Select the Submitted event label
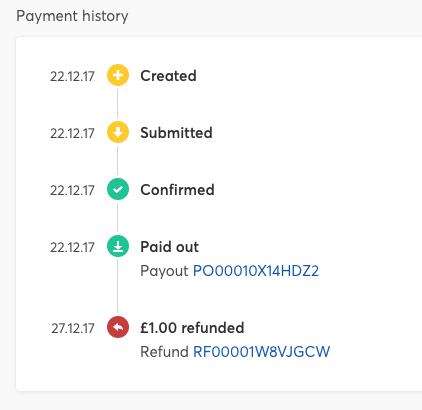 click(x=176, y=133)
